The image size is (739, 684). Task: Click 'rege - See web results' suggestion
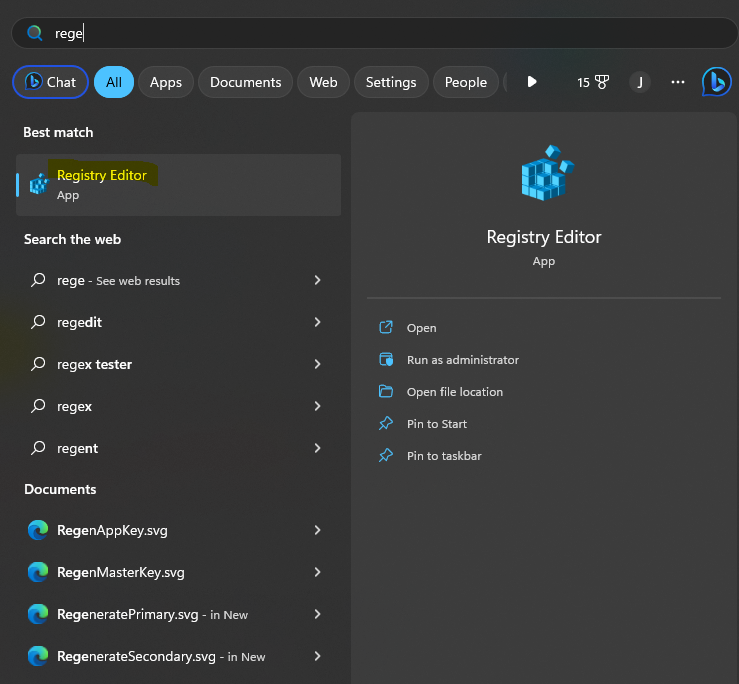(x=179, y=280)
